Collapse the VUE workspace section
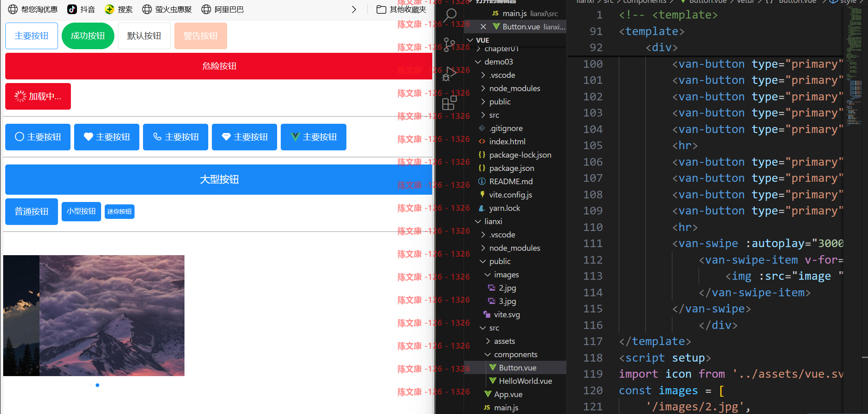 tap(470, 40)
